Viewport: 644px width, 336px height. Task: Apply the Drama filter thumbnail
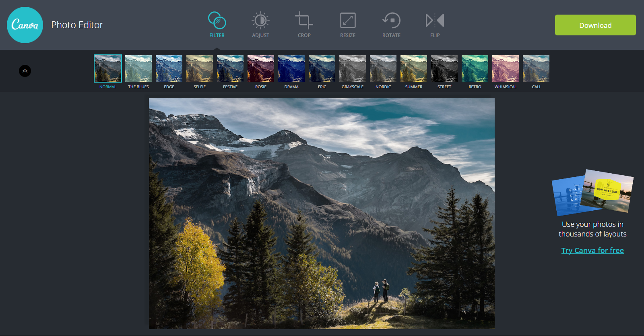(291, 68)
